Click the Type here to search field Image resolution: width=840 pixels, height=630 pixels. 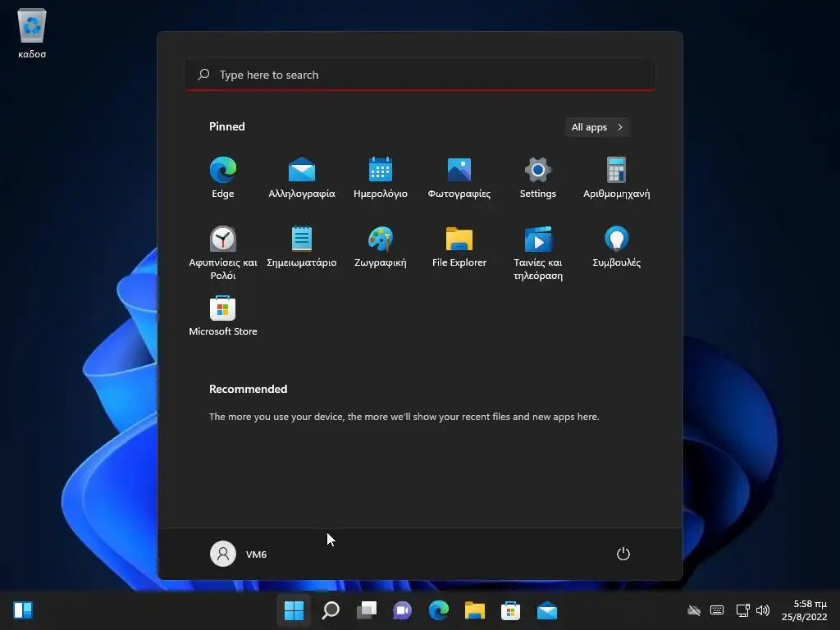[420, 75]
